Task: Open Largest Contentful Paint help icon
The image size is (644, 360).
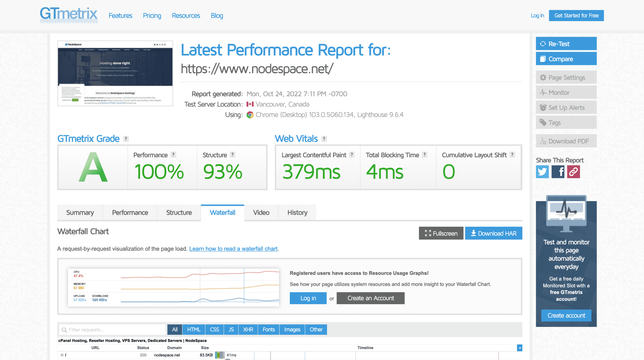Action: 352,155
